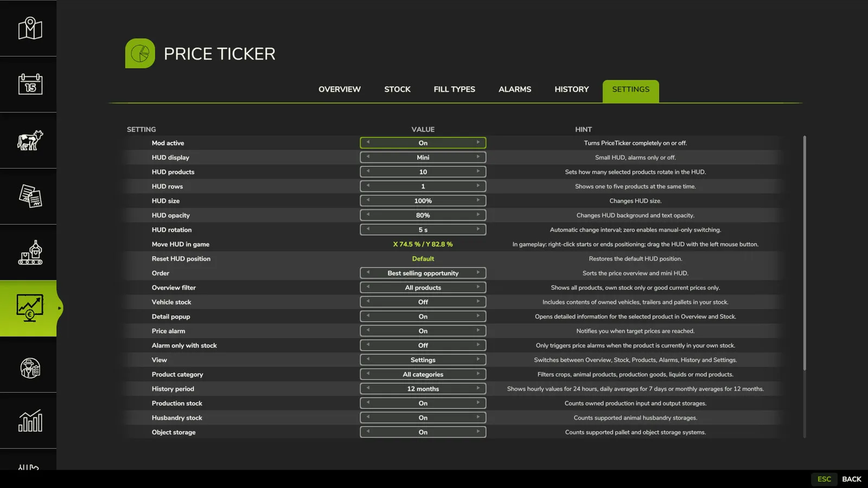This screenshot has height=488, width=868.
Task: Change HUD display option with right arrow
Action: pos(478,157)
